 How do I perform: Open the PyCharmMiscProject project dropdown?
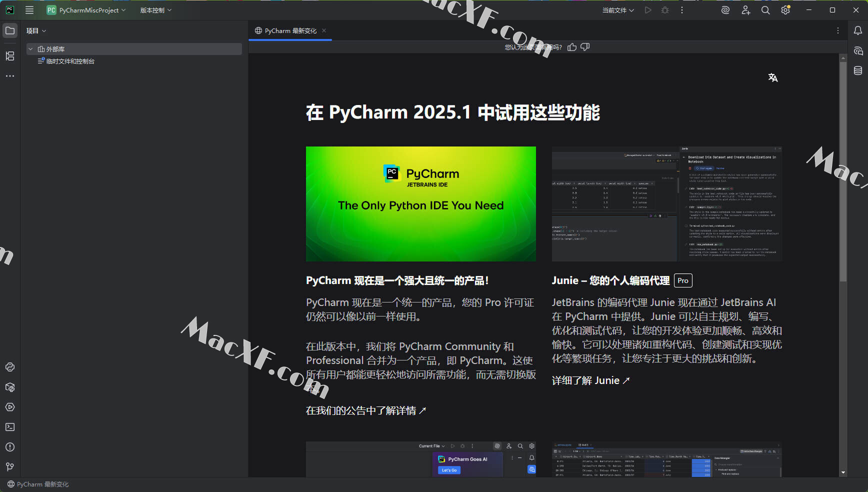[x=86, y=10]
